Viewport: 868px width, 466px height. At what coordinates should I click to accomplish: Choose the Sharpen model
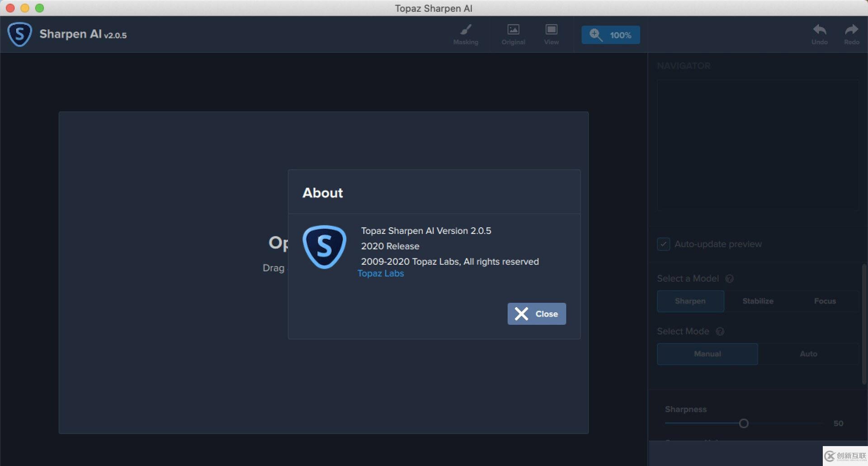[x=690, y=301]
